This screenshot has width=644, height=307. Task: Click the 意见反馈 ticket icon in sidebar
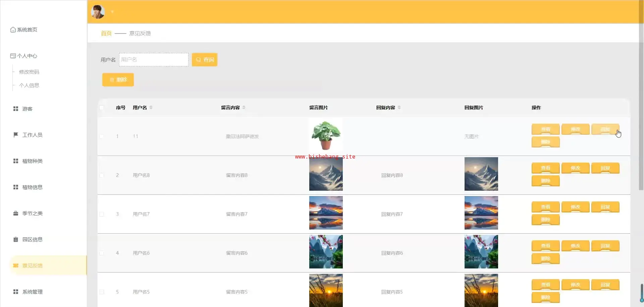(15, 266)
